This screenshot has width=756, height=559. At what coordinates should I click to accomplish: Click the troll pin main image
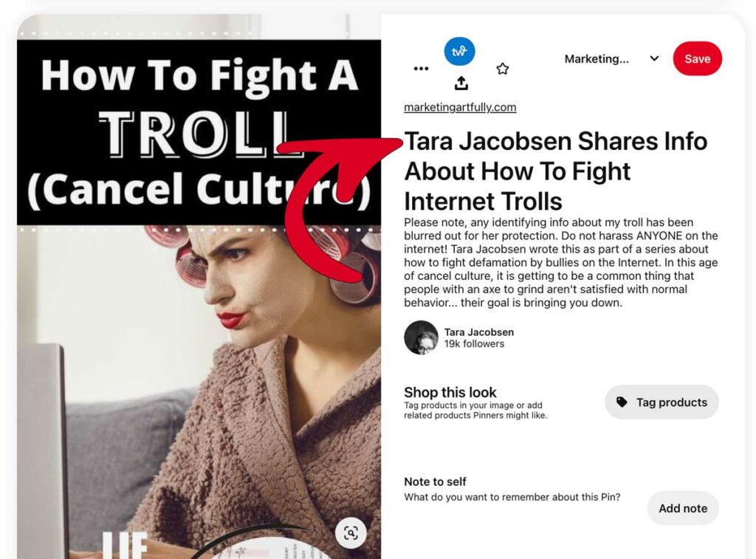[x=199, y=287]
